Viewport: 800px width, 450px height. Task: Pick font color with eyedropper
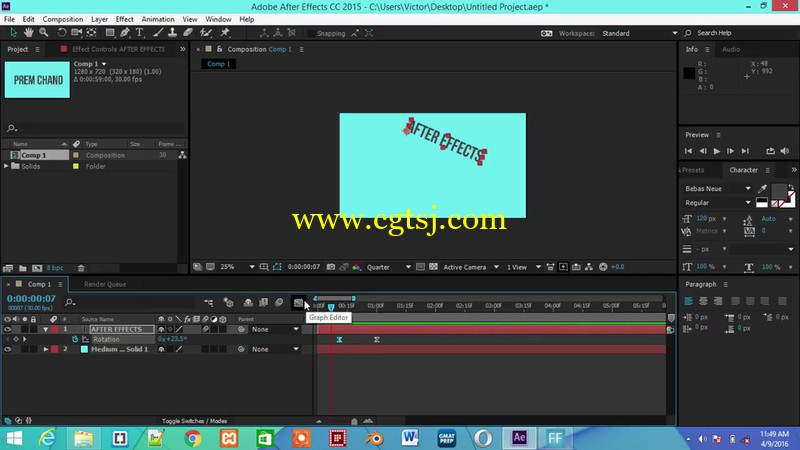762,189
